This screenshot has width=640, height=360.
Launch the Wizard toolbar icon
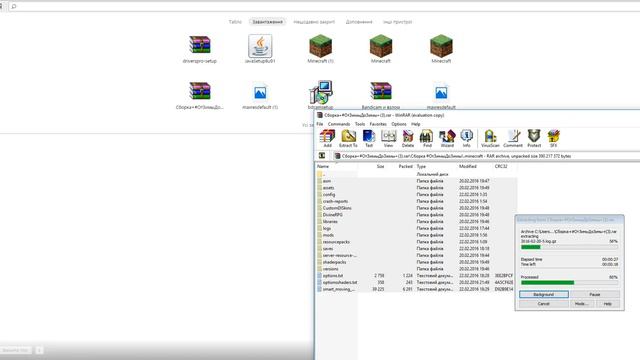pyautogui.click(x=447, y=138)
